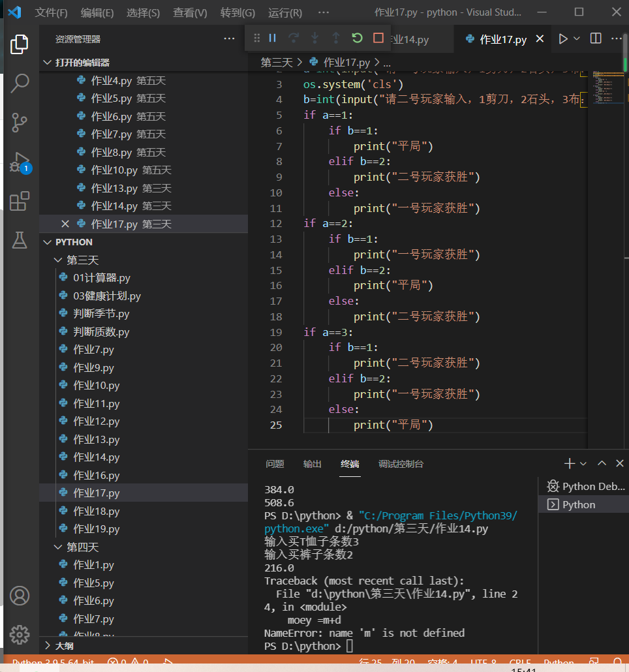The width and height of the screenshot is (629, 672).
Task: Open editor More Actions ellipsis
Action: 616,38
